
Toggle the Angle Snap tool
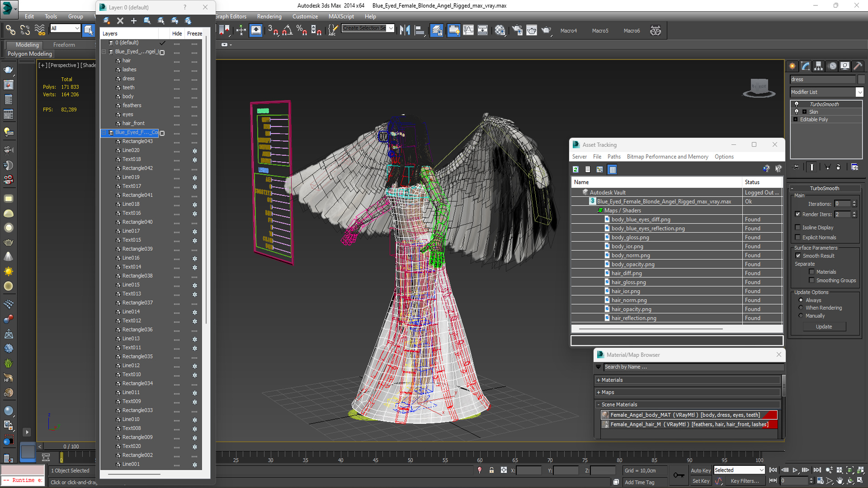pyautogui.click(x=288, y=30)
